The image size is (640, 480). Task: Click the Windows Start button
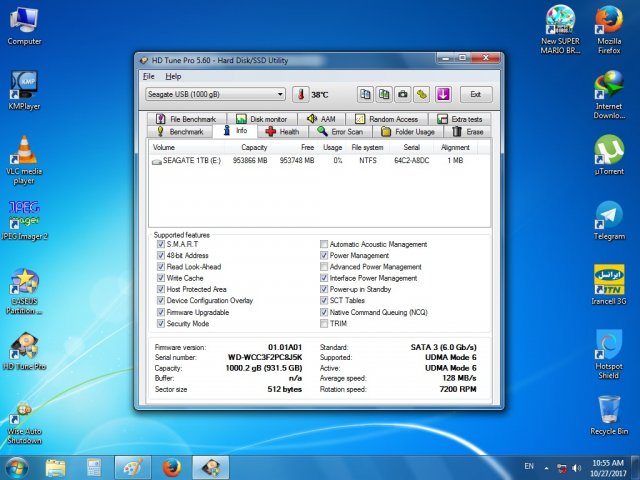16,467
